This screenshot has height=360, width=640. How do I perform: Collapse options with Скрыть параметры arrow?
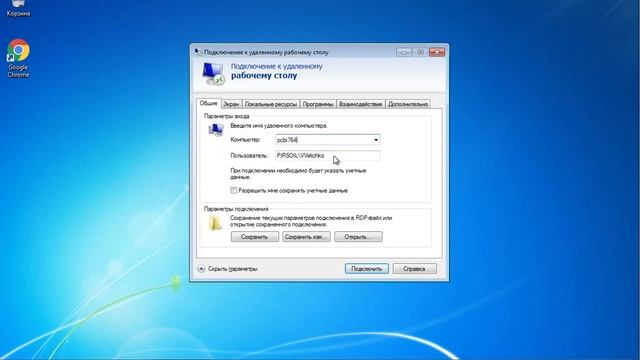pos(201,269)
